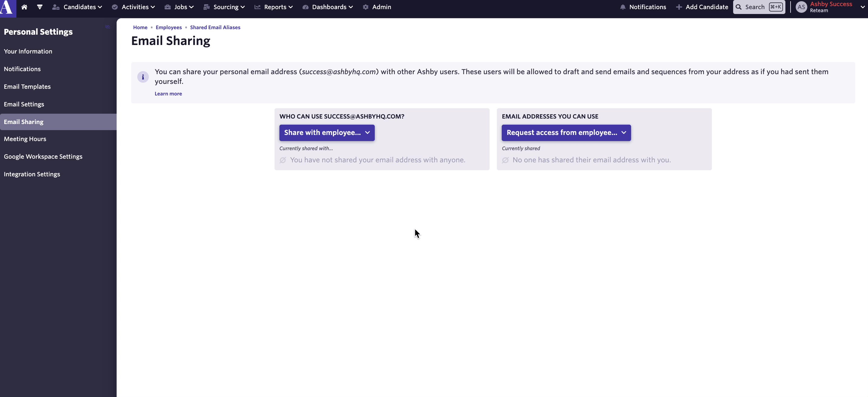Expand the account menu chevron
The image size is (868, 397).
[x=862, y=7]
